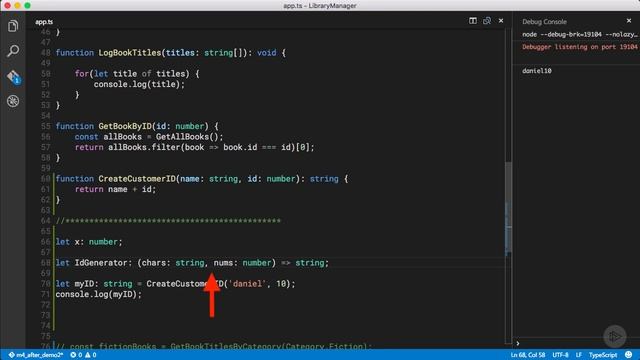Screen dimensions: 640x360
Task: Select the TypeScript language mode
Action: pyautogui.click(x=602, y=355)
